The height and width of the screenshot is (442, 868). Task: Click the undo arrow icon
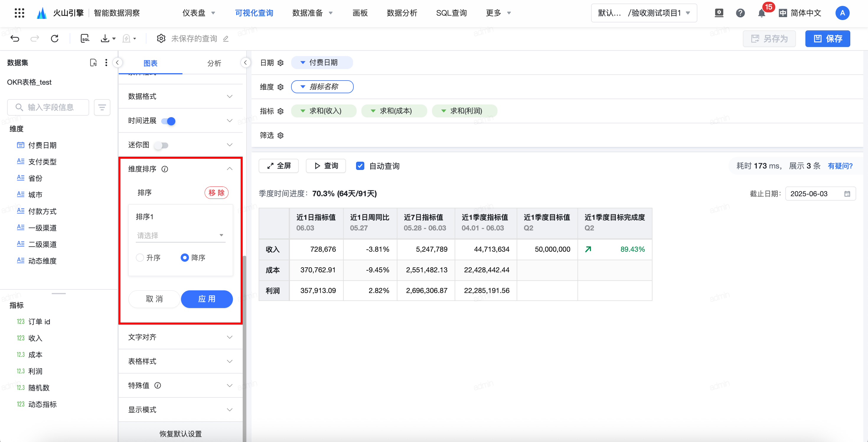[x=15, y=39]
